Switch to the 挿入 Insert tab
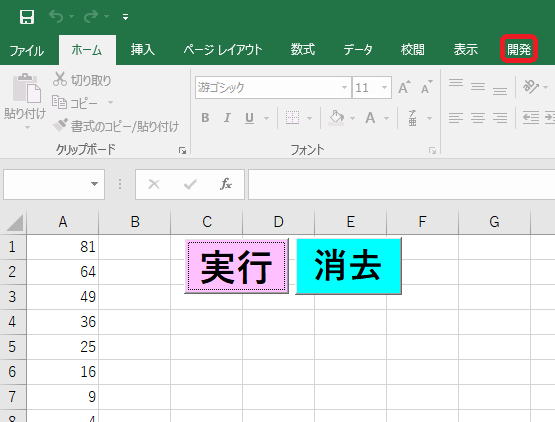 (x=142, y=49)
